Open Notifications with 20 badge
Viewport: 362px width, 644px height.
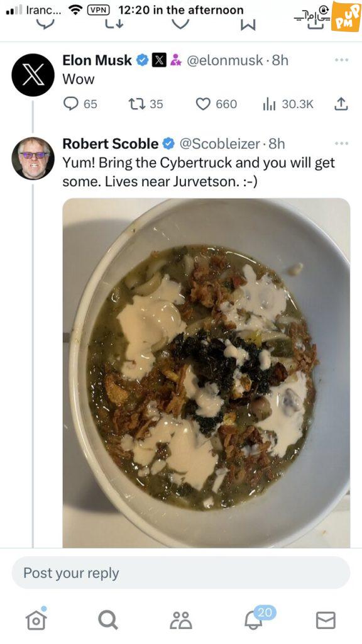(x=255, y=619)
